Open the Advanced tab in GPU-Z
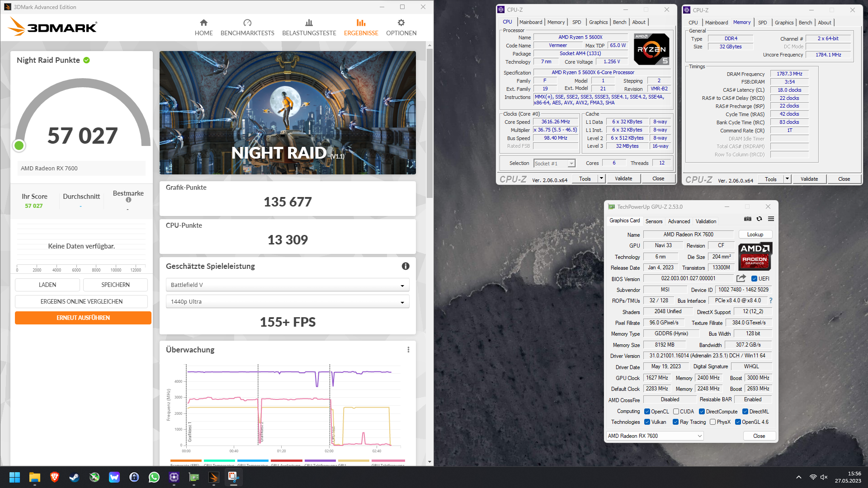868x488 pixels. tap(679, 221)
